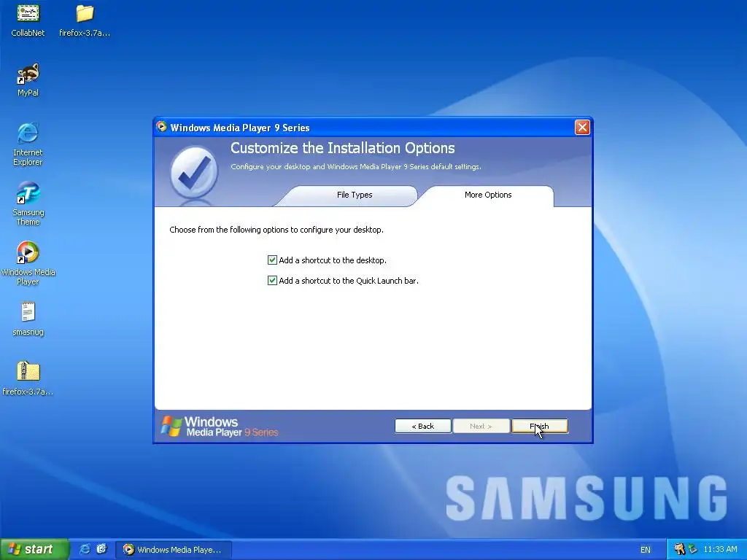Image resolution: width=747 pixels, height=560 pixels.
Task: Open the Start menu
Action: pyautogui.click(x=34, y=549)
